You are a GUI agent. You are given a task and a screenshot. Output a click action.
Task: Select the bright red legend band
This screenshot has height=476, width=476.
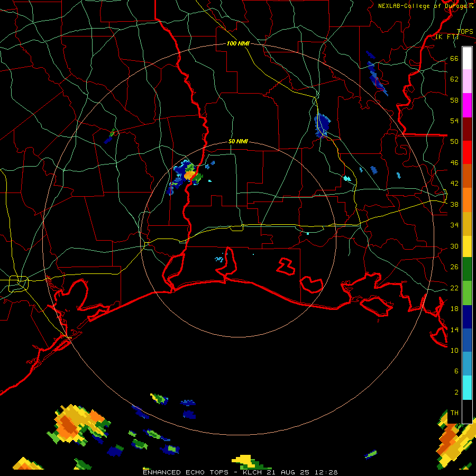pos(467,153)
